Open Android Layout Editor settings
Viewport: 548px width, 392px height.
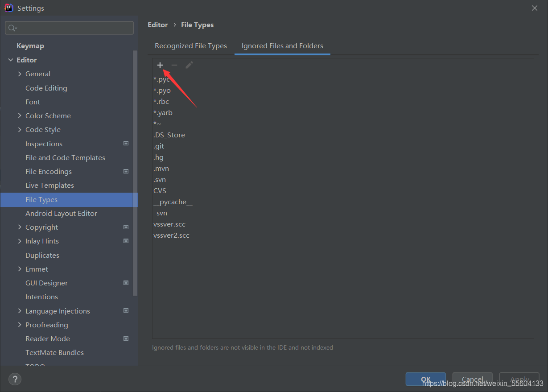(x=62, y=213)
